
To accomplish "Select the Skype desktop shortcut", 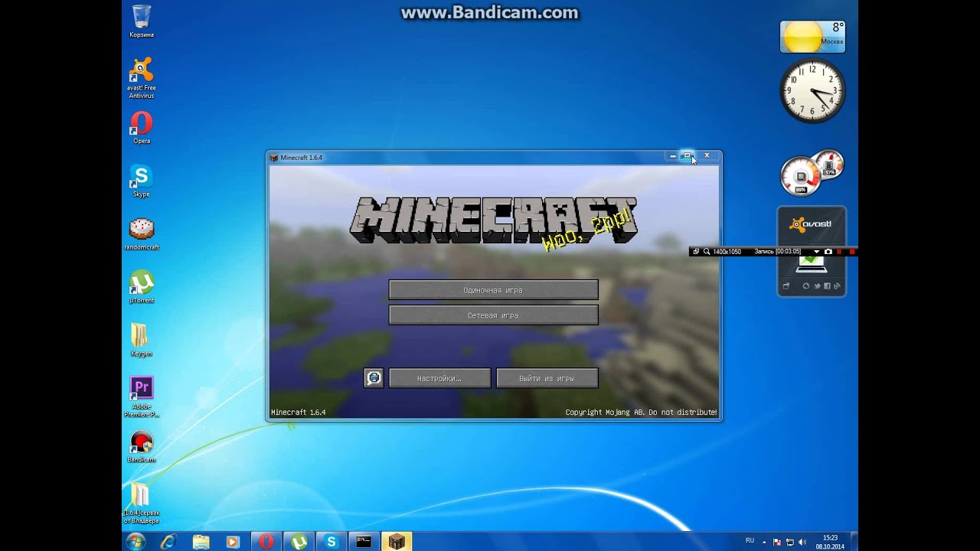I will [142, 181].
